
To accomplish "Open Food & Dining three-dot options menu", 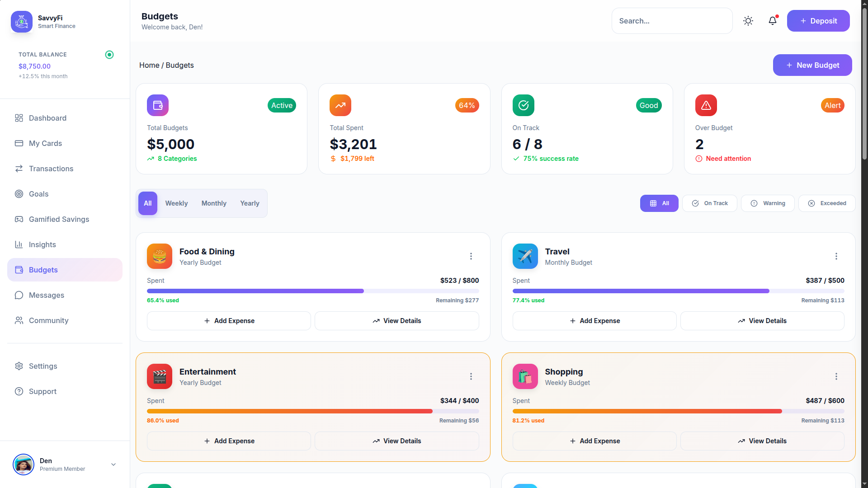I will (x=471, y=256).
